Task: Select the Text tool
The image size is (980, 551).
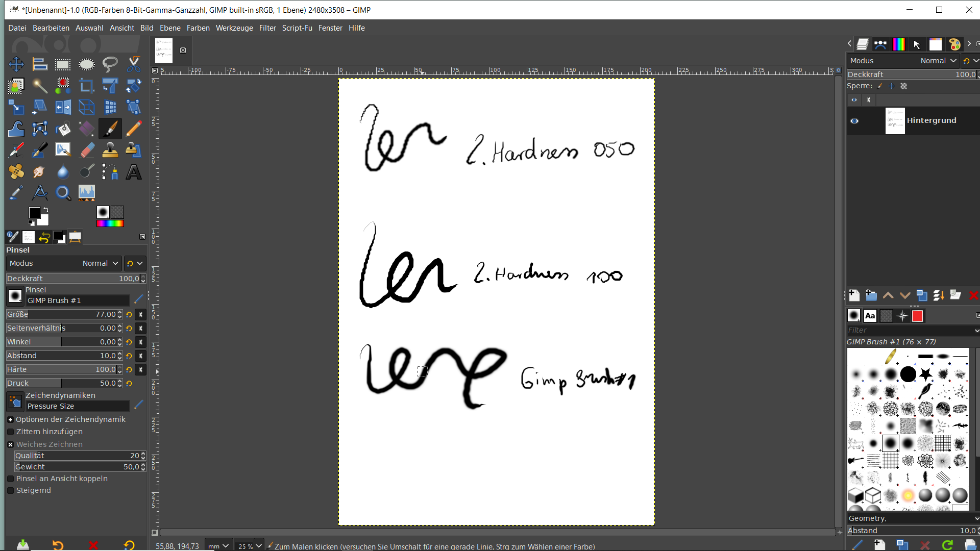Action: [x=134, y=172]
